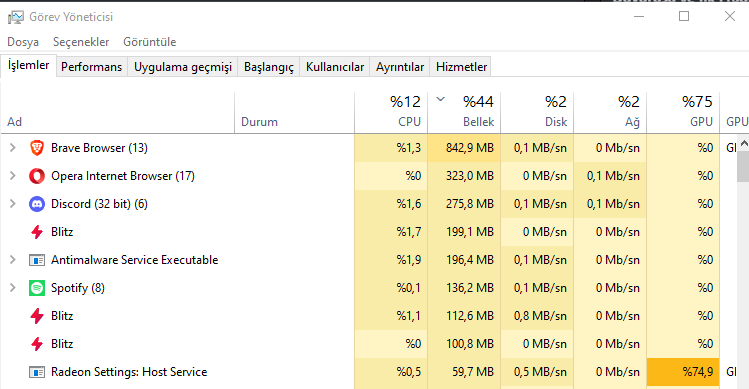Expand the Discord (32 bit) process group
This screenshot has width=749, height=389.
click(x=13, y=204)
